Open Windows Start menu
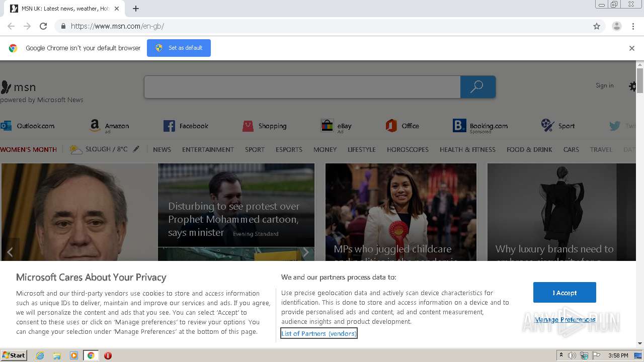 coord(14,355)
